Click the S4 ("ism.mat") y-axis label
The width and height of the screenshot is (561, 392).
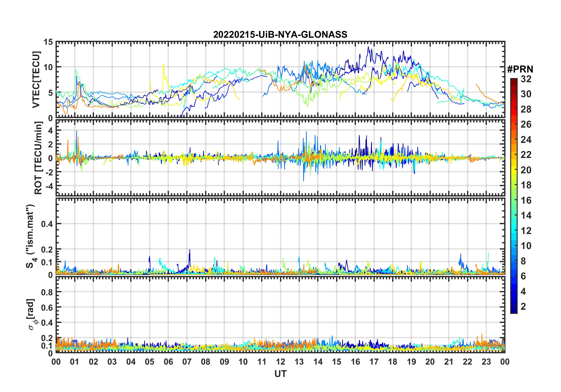pos(31,236)
